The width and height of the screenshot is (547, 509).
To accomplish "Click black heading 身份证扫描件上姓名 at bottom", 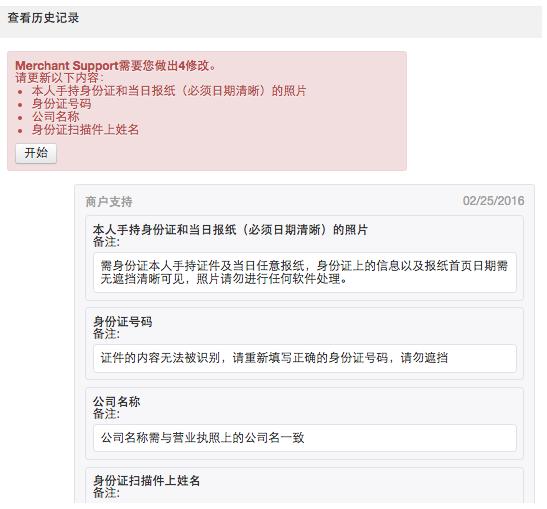I will click(146, 481).
